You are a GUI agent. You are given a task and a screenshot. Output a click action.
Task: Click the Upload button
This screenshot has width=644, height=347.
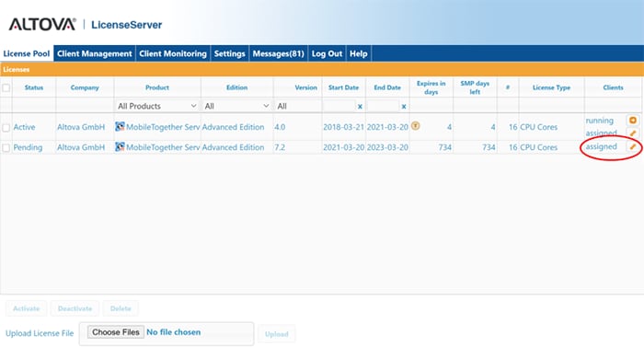pyautogui.click(x=276, y=334)
